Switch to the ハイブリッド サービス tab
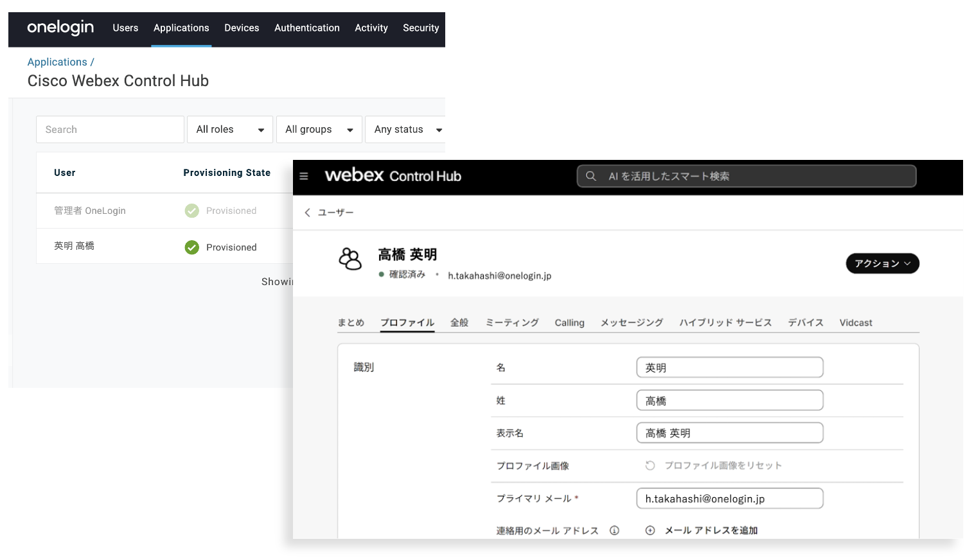The image size is (974, 560). point(725,322)
